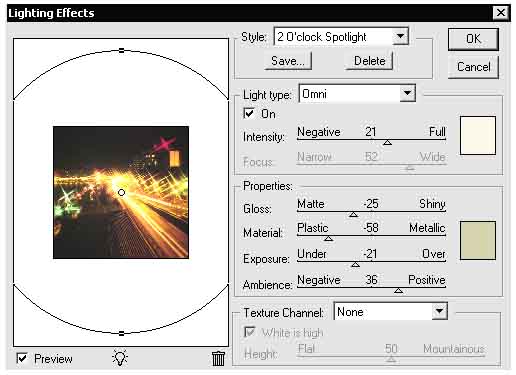Image resolution: width=516 pixels, height=375 pixels.
Task: Click the OK button
Action: 473,39
